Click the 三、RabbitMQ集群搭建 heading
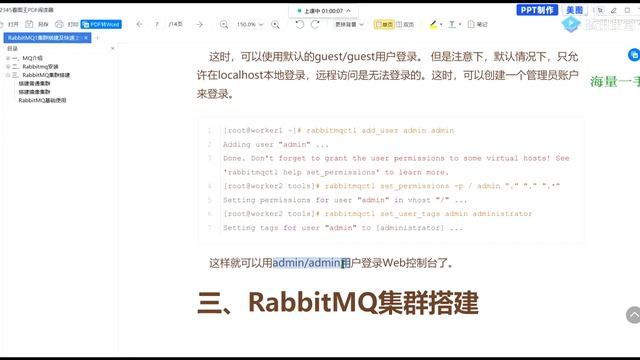The width and height of the screenshot is (640, 360). pos(338,302)
